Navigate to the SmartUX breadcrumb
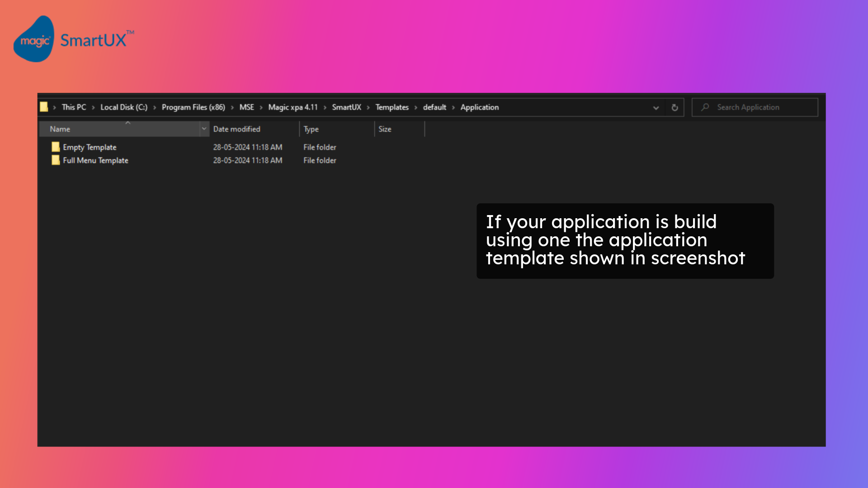 tap(346, 107)
